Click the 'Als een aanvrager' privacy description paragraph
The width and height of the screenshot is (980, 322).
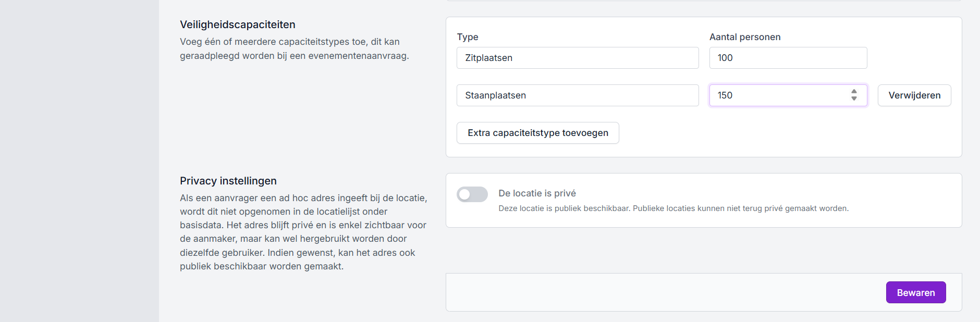(x=303, y=232)
